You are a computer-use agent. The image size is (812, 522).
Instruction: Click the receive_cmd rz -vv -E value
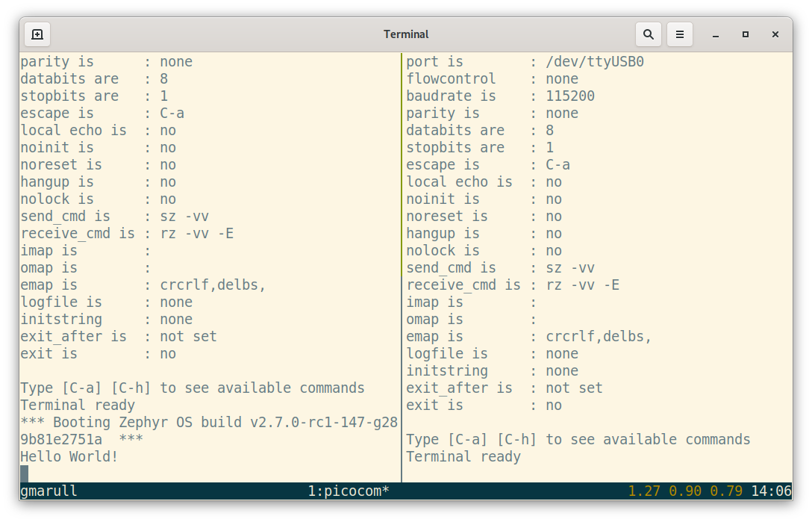tap(196, 233)
